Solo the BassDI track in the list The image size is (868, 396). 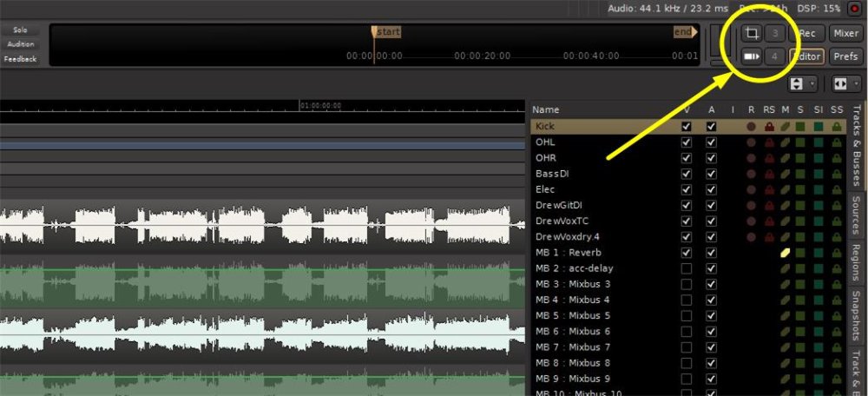800,174
